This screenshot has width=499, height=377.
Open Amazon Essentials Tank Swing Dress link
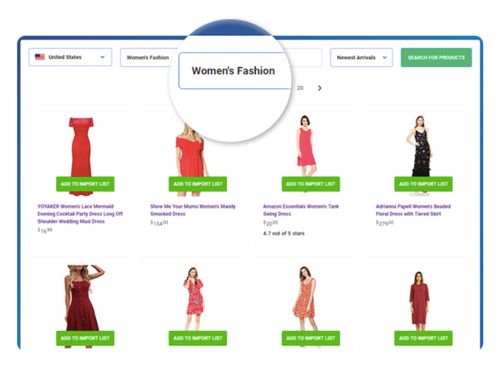[x=301, y=210]
